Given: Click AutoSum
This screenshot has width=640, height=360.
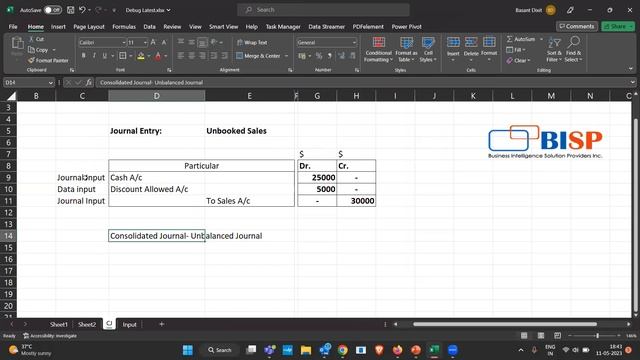Looking at the screenshot, I should pos(521,39).
